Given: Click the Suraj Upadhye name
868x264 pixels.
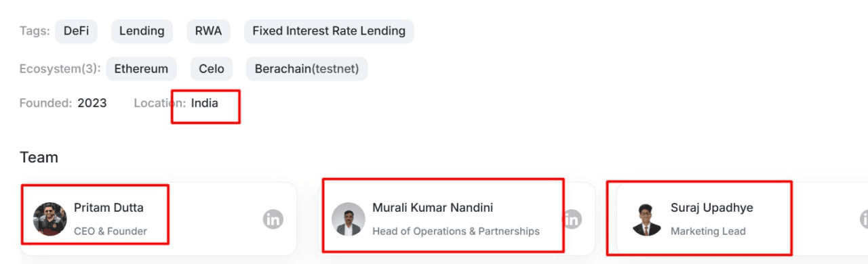Looking at the screenshot, I should pos(712,208).
